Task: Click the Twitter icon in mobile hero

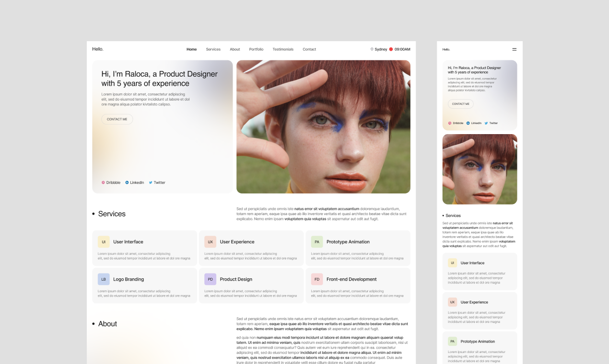Action: [x=486, y=123]
